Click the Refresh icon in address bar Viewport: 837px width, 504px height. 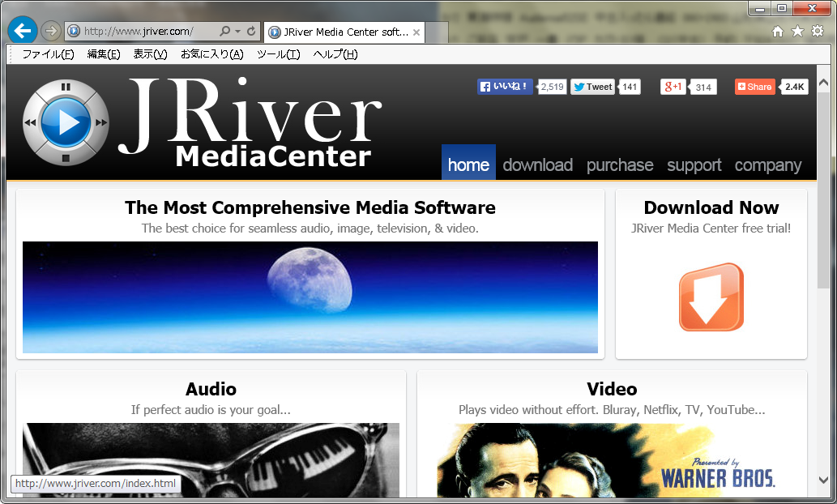pyautogui.click(x=251, y=32)
